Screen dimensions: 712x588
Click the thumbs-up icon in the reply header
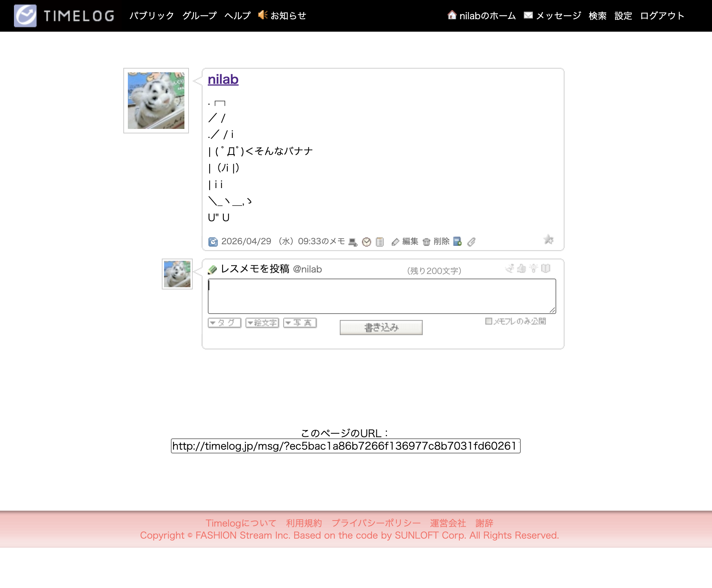[x=522, y=268]
